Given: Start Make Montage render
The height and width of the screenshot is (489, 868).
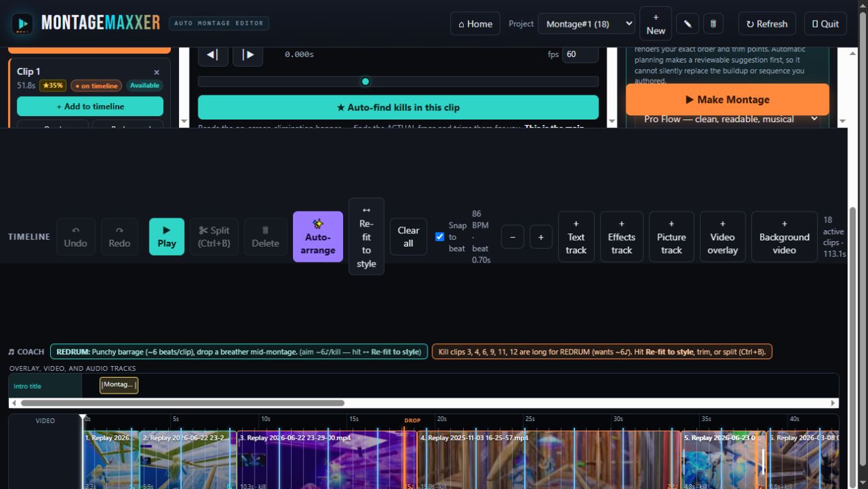Looking at the screenshot, I should coord(727,100).
